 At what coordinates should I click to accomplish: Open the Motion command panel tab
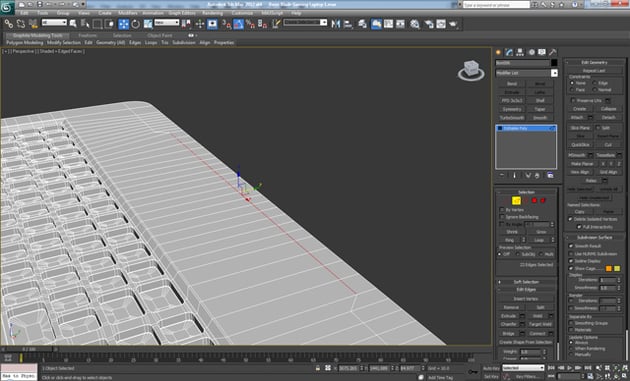pyautogui.click(x=531, y=52)
